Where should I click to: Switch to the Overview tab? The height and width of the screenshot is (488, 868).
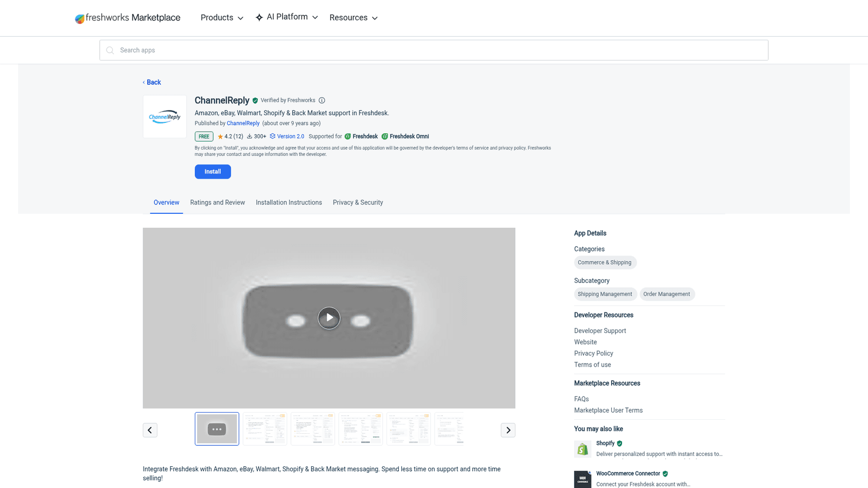[x=166, y=203]
